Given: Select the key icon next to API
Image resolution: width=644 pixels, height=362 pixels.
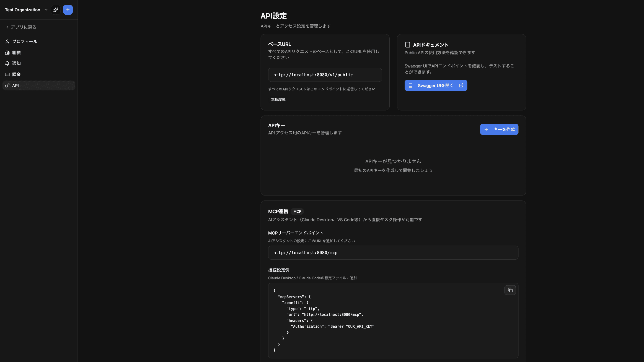Looking at the screenshot, I should pos(7,85).
